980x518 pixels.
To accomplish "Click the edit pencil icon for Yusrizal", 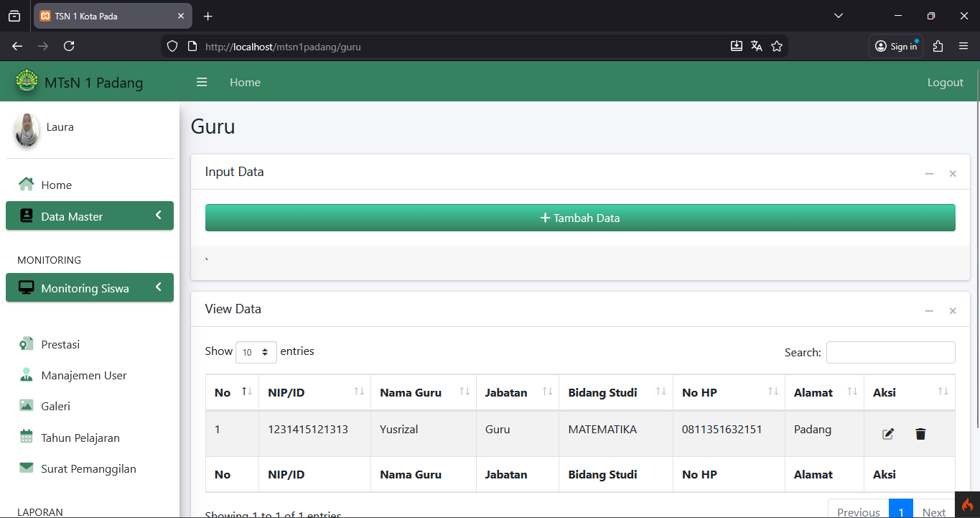I will pyautogui.click(x=888, y=434).
